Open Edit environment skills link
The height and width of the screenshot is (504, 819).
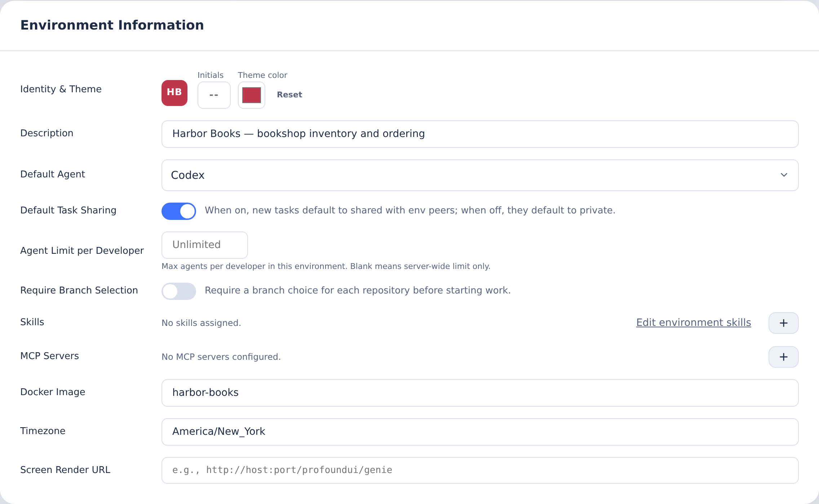point(694,322)
